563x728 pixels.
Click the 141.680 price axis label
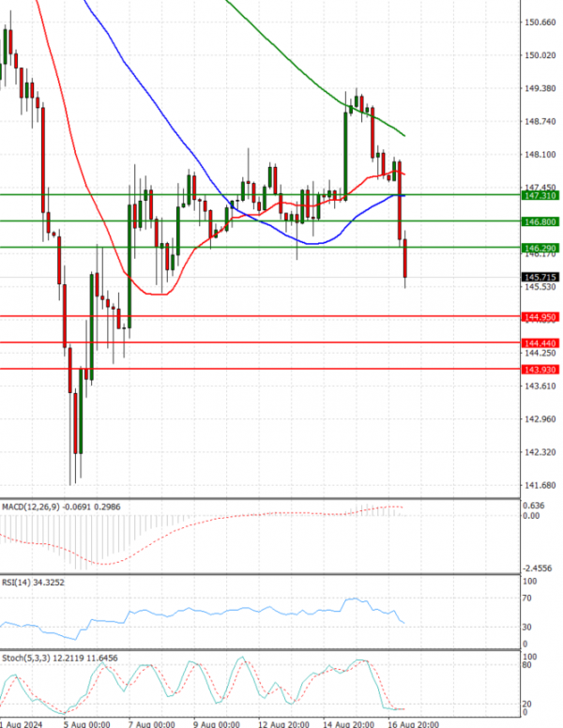(x=540, y=485)
